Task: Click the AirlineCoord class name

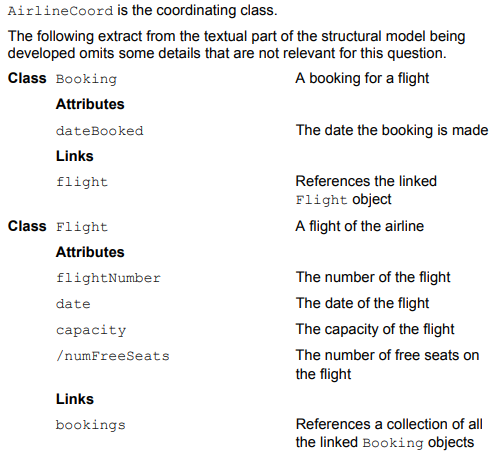Action: point(61,11)
